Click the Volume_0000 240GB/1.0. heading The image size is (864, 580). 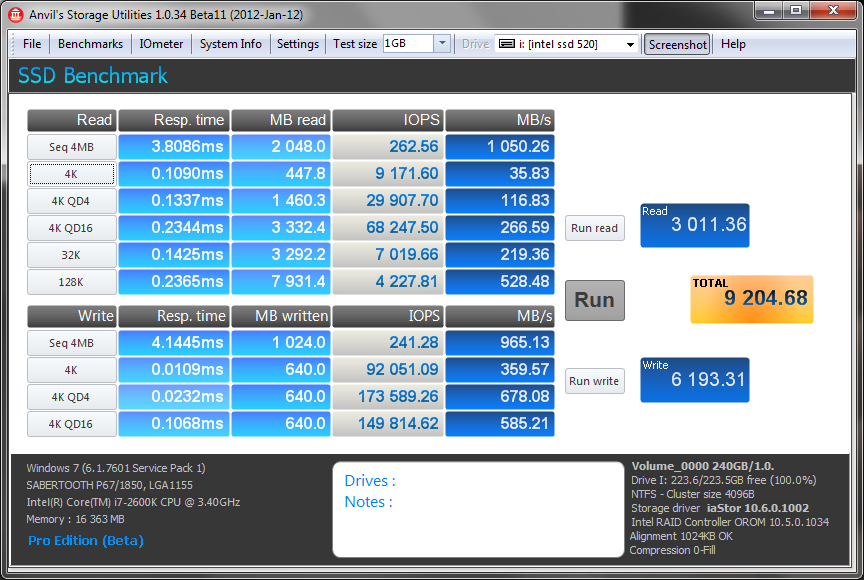(703, 466)
